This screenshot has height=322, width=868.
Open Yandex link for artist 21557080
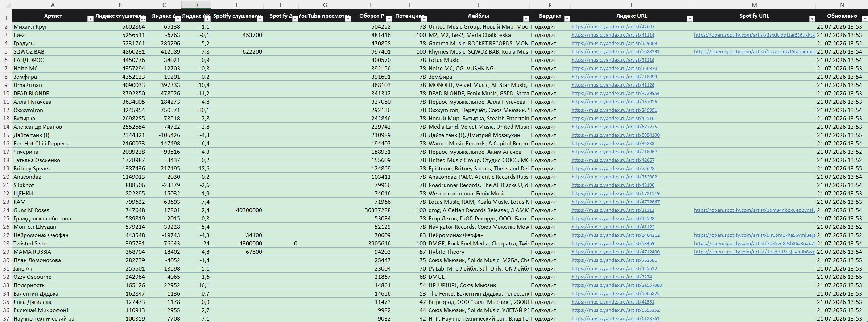617,285
